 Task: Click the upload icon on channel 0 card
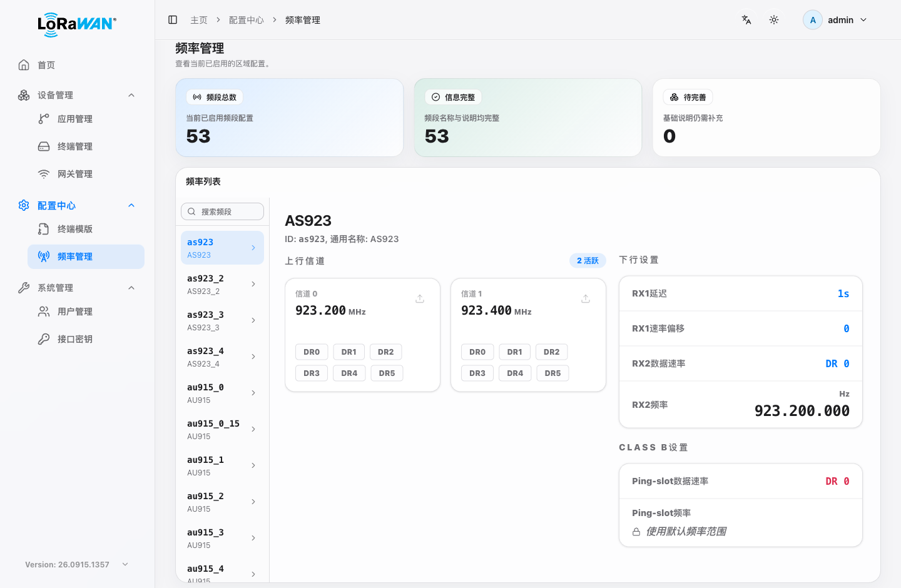(420, 299)
